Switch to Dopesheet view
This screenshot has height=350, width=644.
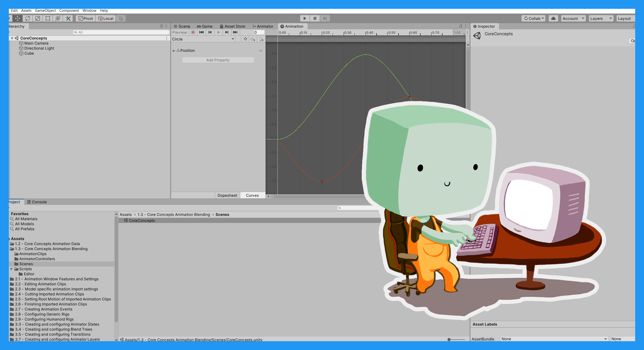tap(227, 195)
